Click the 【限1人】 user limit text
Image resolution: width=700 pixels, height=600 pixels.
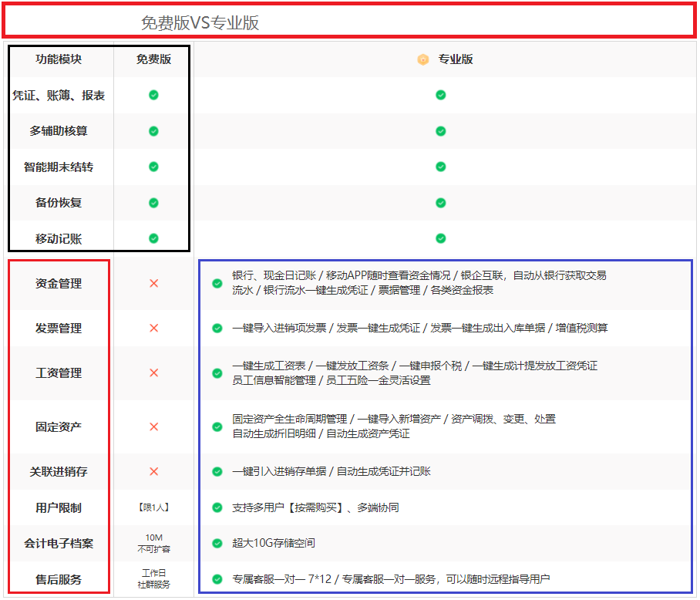click(x=153, y=507)
